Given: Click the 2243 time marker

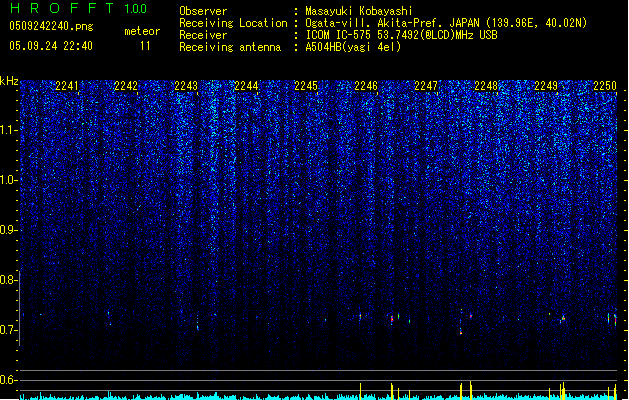Looking at the screenshot, I should click(186, 86).
